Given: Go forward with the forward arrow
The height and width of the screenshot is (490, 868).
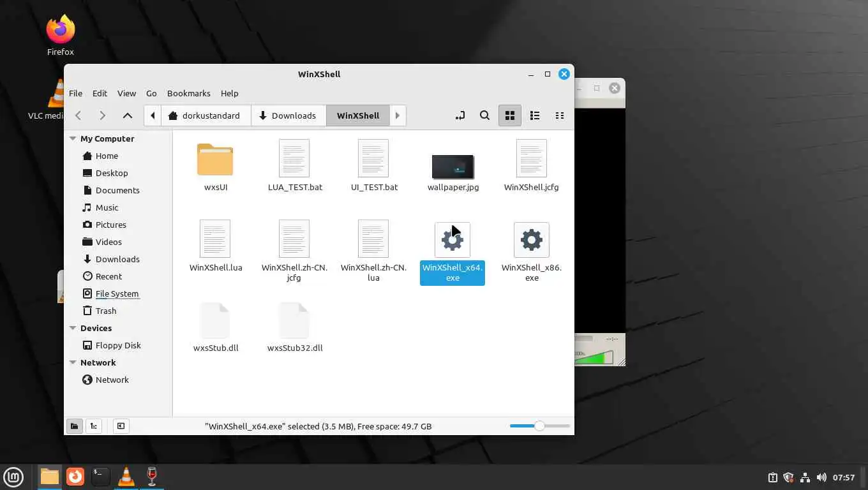Looking at the screenshot, I should point(102,115).
